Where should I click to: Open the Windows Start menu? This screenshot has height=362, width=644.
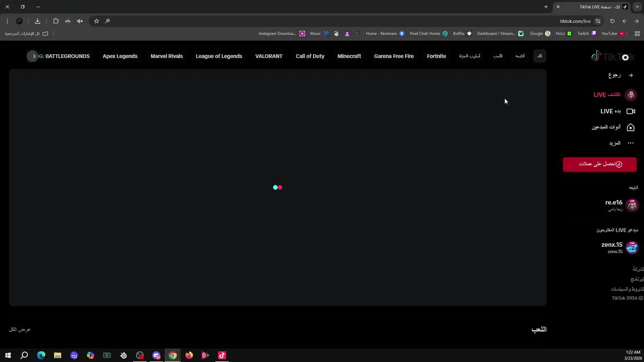pyautogui.click(x=8, y=355)
